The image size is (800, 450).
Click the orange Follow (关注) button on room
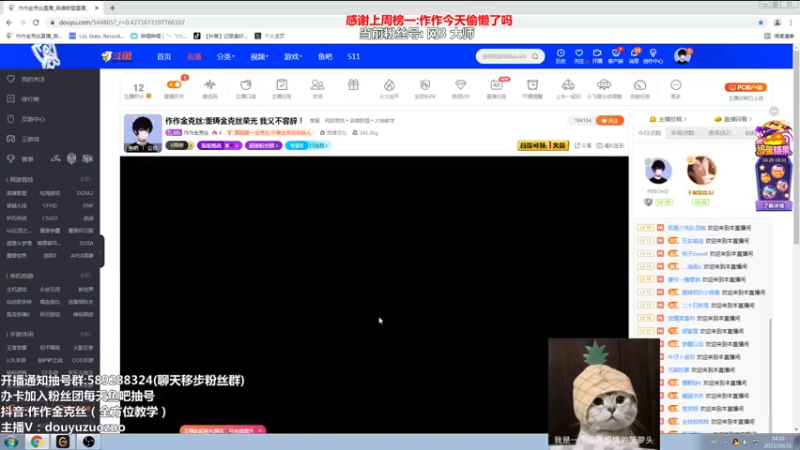tap(610, 120)
